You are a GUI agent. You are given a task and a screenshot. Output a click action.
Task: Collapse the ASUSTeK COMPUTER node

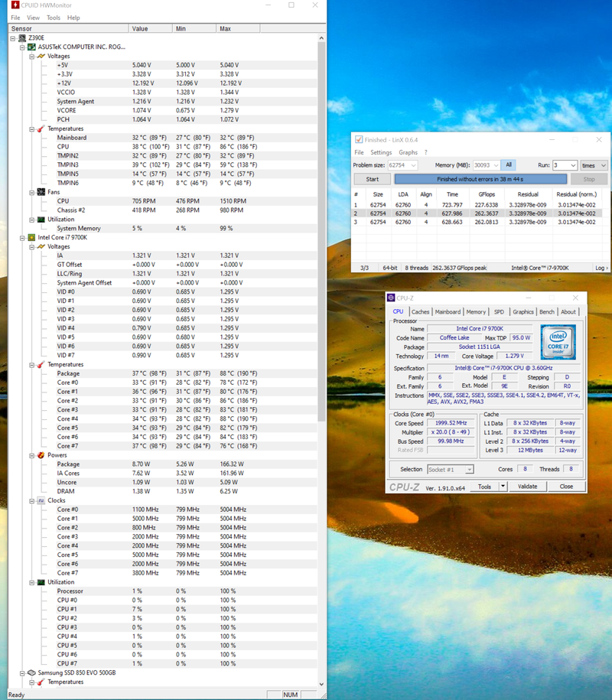tap(22, 47)
